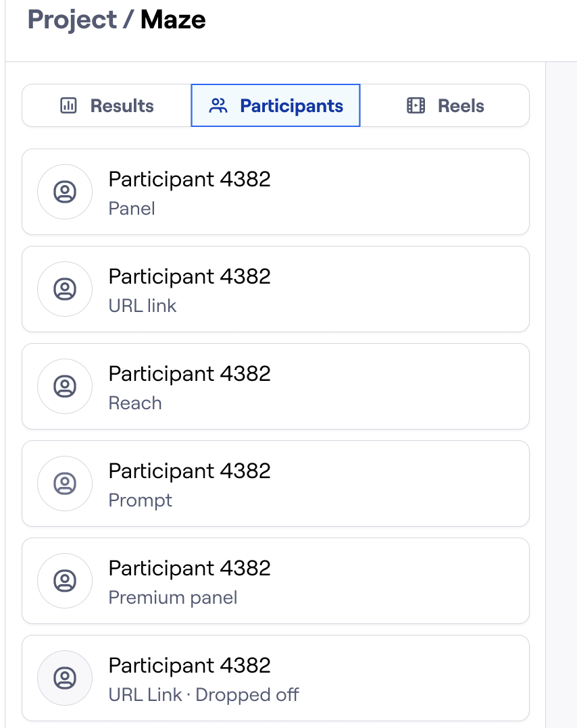Go to Project in the breadcrumb
The image size is (577, 728).
click(72, 20)
